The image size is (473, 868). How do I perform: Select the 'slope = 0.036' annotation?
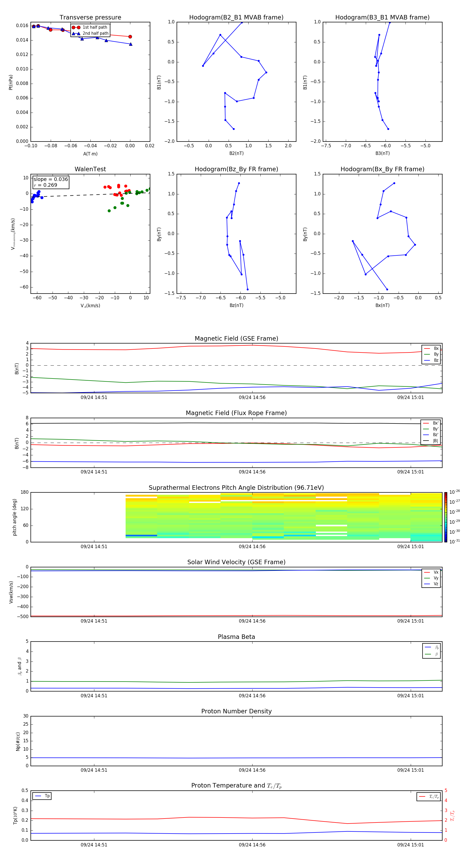pos(51,179)
